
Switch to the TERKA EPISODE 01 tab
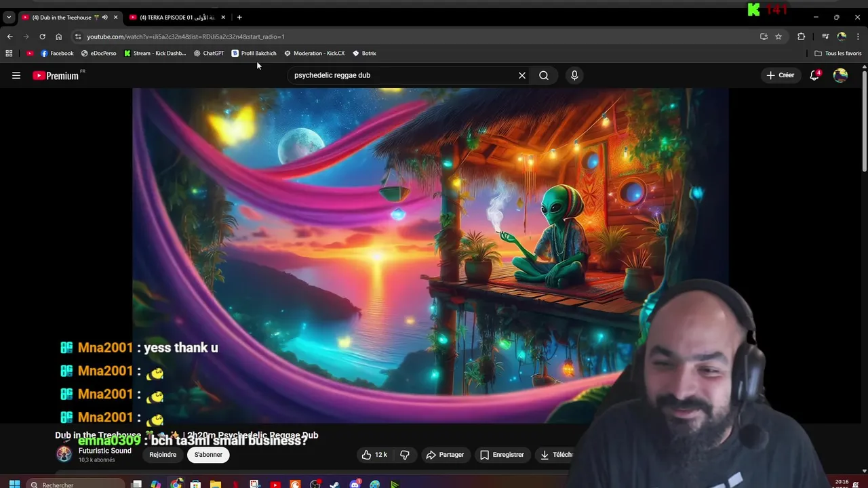176,17
